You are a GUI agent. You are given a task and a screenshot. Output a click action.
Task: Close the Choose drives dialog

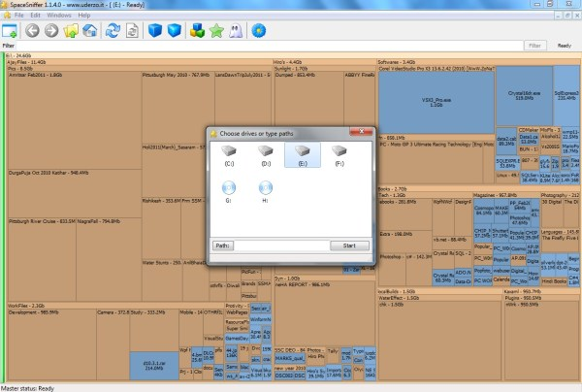(x=362, y=131)
